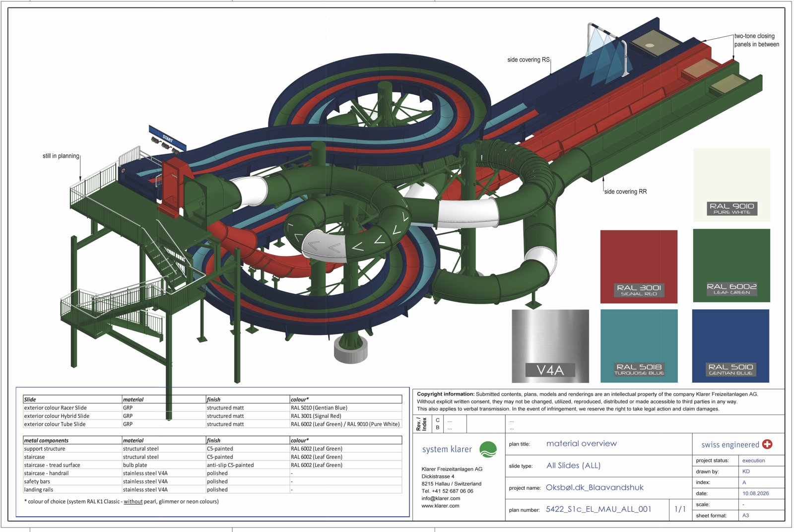Click the RAL 9010 Pure White swatch
Viewport: 794px width, 532px height.
click(x=731, y=185)
